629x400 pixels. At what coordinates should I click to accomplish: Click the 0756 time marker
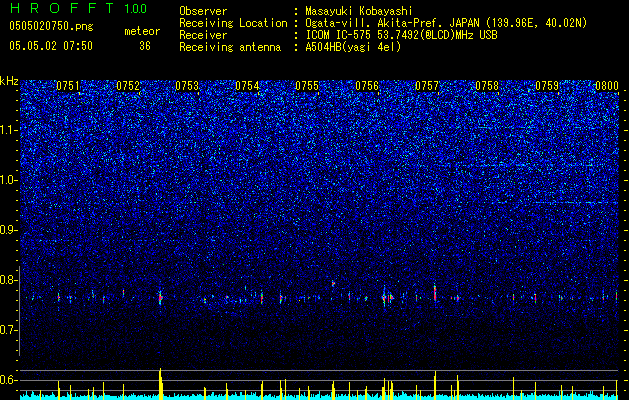point(367,86)
